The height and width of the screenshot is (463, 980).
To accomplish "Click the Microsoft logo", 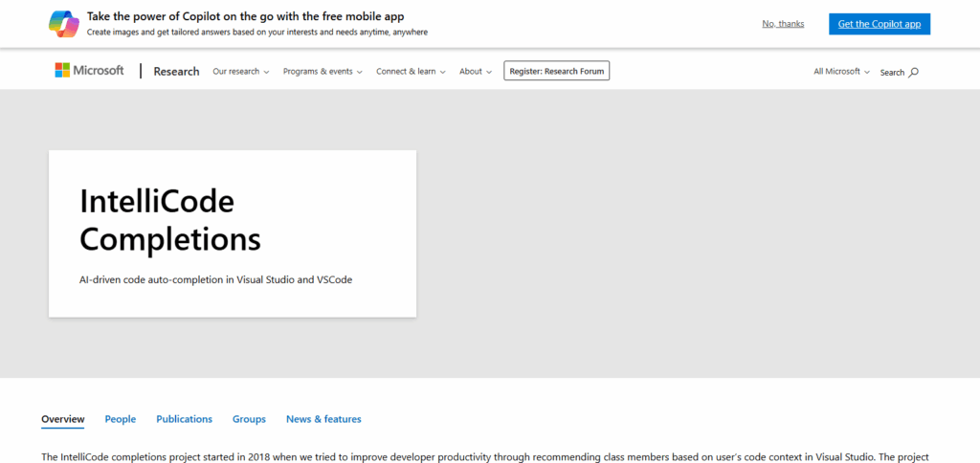I will click(89, 71).
